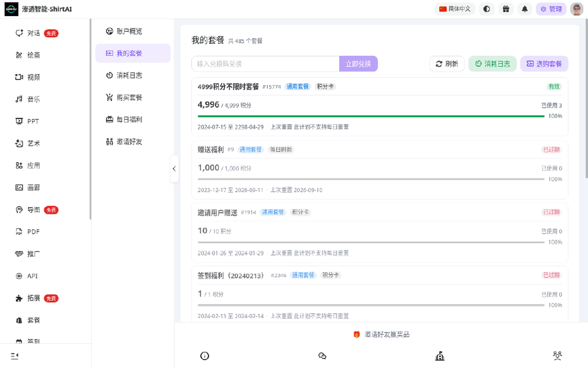This screenshot has height=368, width=588.
Task: Click the ShirtAI logo in header
Action: click(11, 9)
